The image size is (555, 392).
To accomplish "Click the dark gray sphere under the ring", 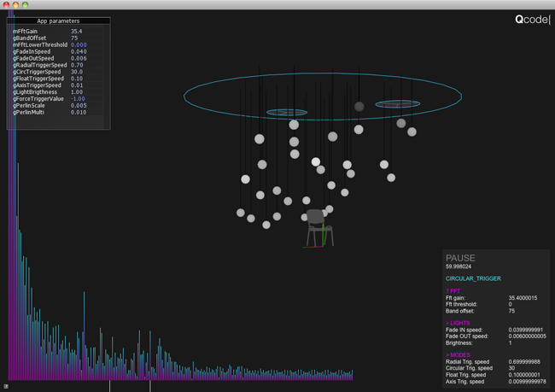I will tap(359, 107).
